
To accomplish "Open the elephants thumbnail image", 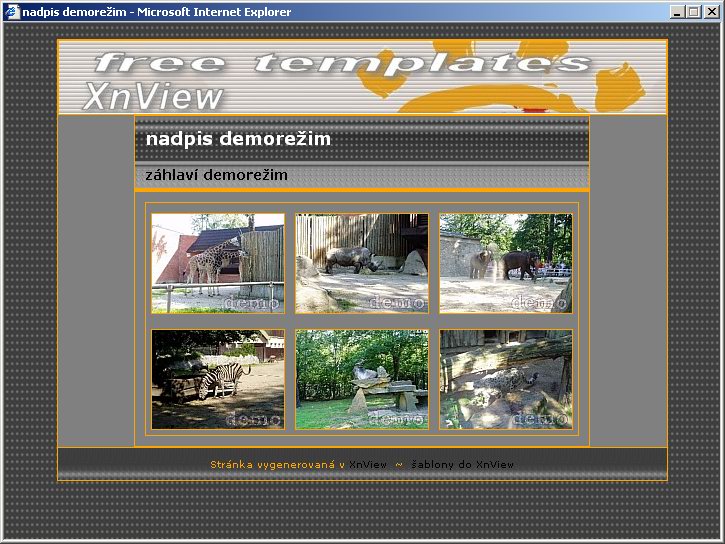I will pyautogui.click(x=506, y=263).
